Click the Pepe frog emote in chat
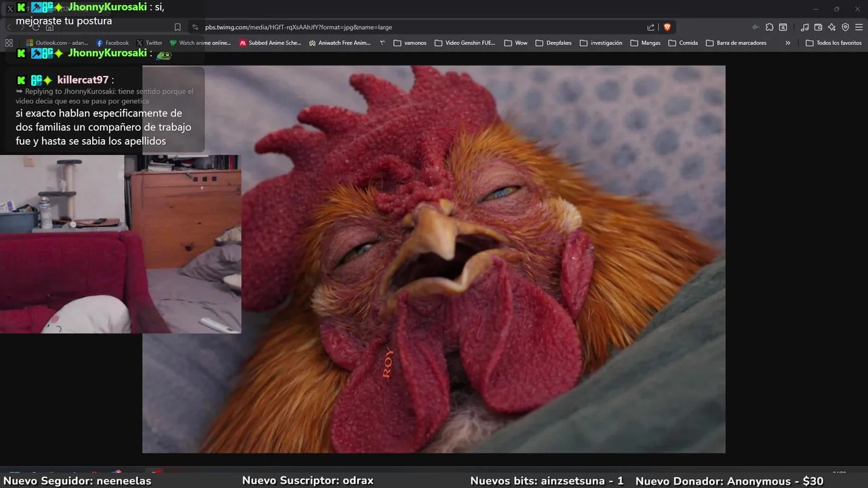The width and height of the screenshot is (868, 488). (163, 54)
